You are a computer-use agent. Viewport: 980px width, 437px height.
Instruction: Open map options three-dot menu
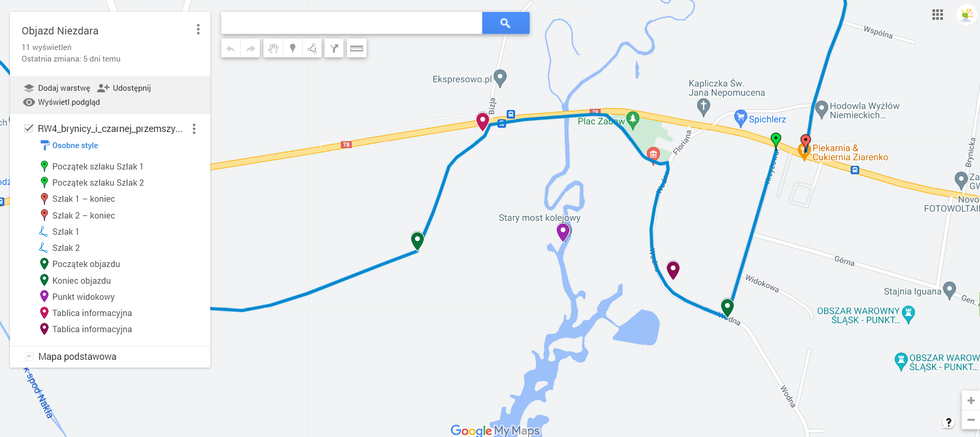[198, 29]
